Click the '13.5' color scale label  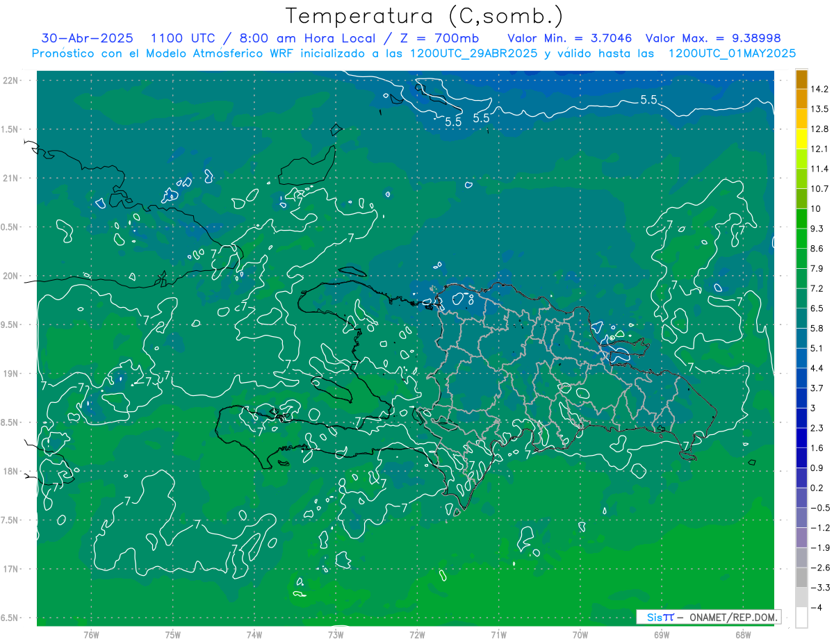819,109
